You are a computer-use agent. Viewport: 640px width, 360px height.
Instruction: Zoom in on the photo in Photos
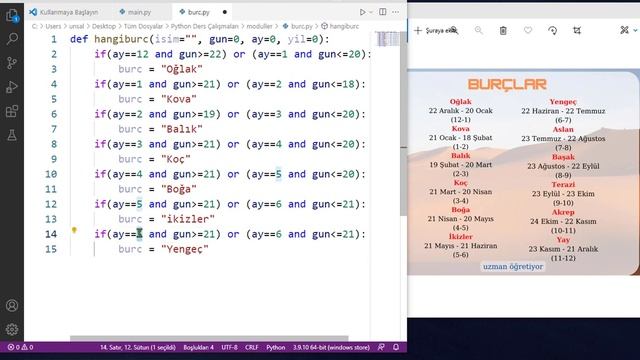click(x=454, y=31)
